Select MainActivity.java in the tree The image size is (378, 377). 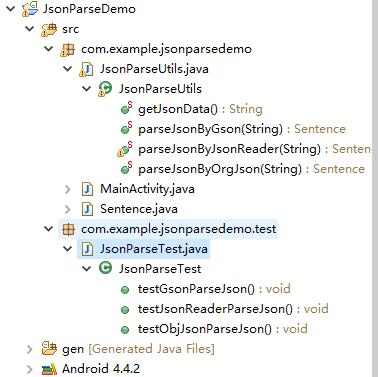(x=147, y=189)
